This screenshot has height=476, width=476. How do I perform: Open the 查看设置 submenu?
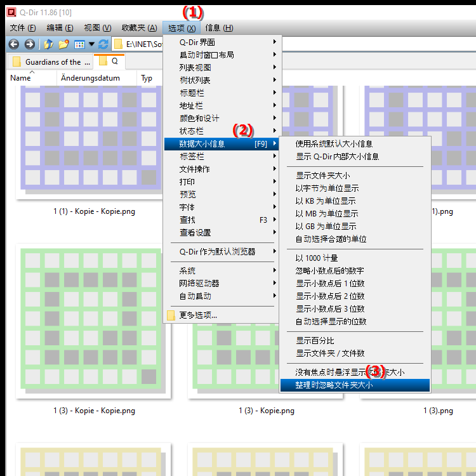point(221,232)
